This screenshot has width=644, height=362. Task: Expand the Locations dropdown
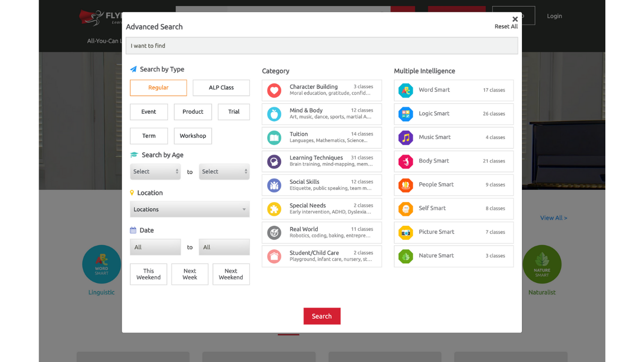190,209
